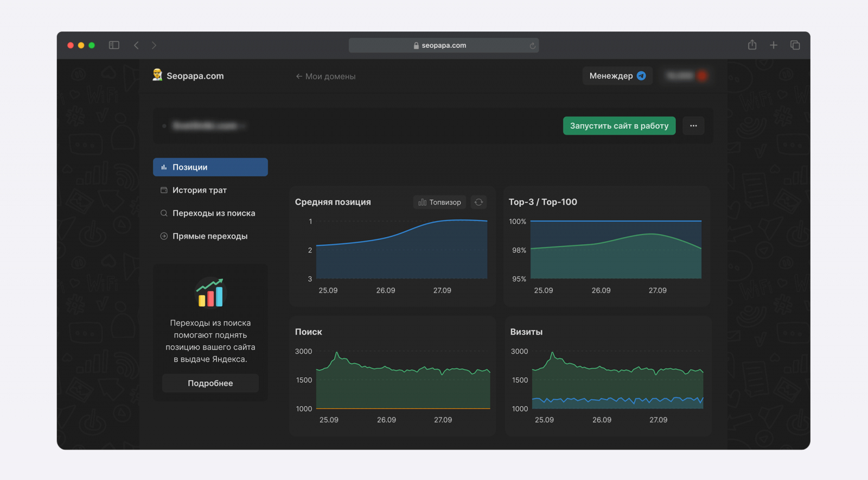
Task: Go to Прямые переходы section
Action: click(209, 236)
